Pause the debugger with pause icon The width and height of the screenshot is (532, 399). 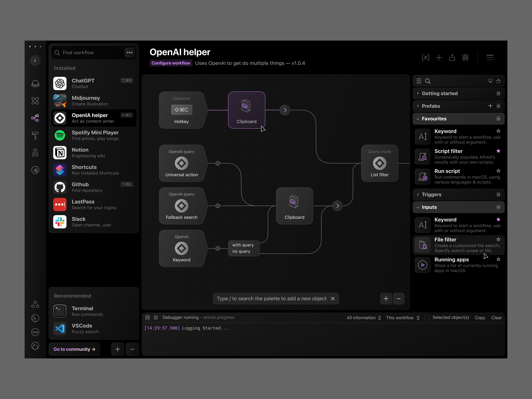coord(156,318)
